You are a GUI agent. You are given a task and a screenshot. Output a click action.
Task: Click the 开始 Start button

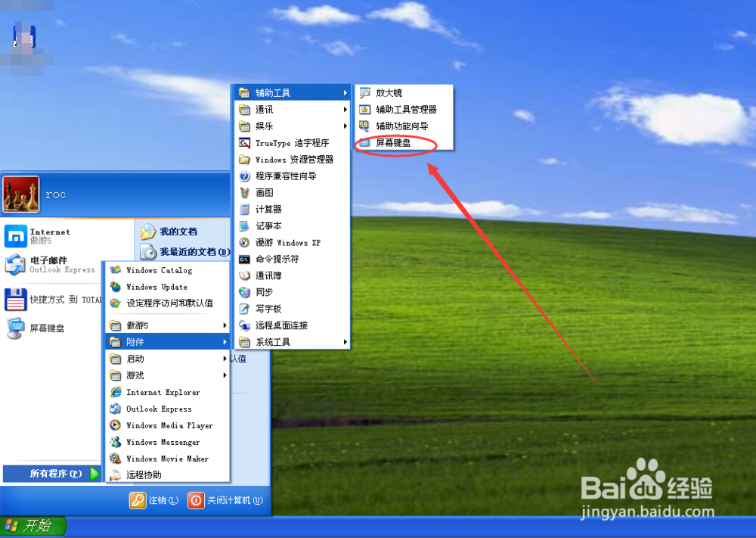coord(33,525)
